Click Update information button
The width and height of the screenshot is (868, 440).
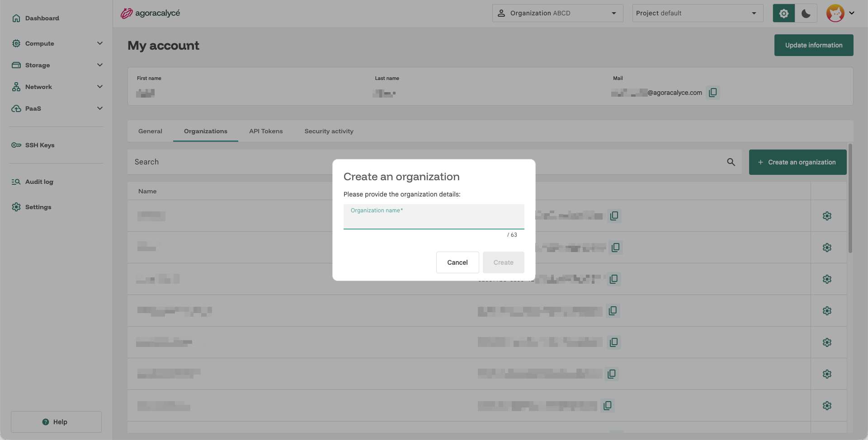tap(814, 45)
